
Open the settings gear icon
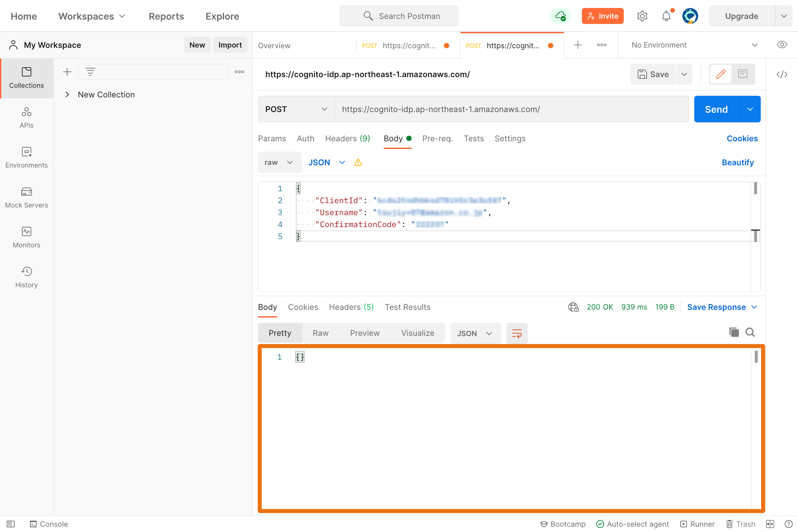(x=642, y=16)
